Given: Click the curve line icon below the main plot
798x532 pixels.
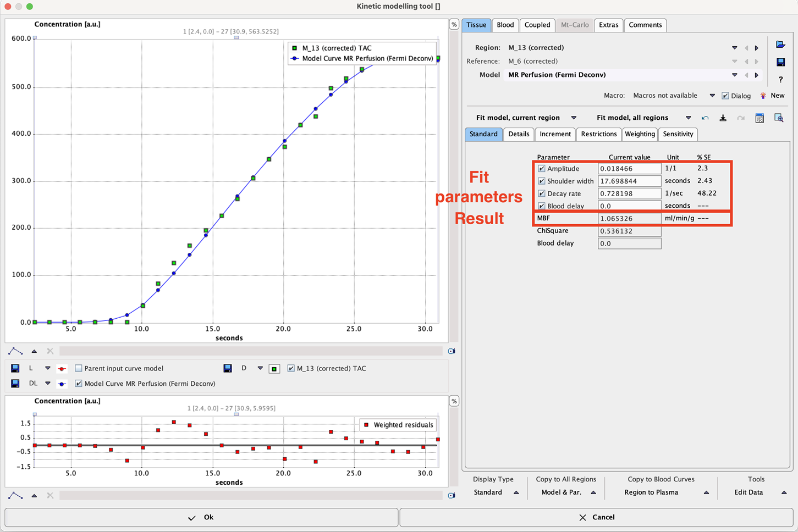Looking at the screenshot, I should [x=15, y=351].
